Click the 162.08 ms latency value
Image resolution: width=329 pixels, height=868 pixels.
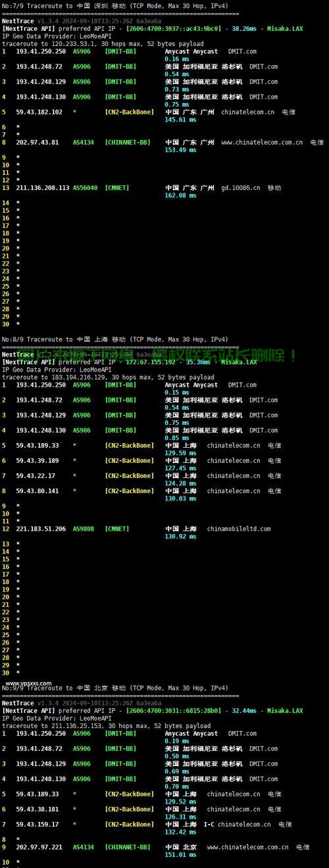180,195
